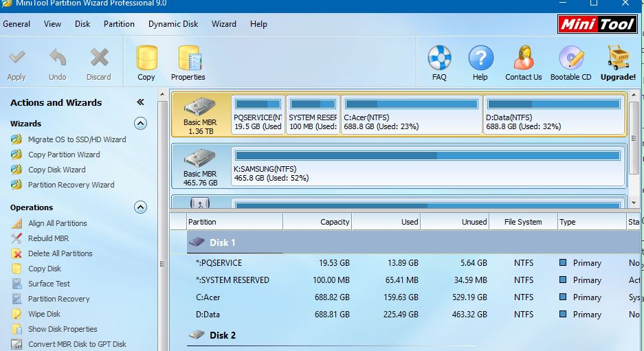The height and width of the screenshot is (351, 644).
Task: Click the Copy Disk operation icon
Action: 16,269
